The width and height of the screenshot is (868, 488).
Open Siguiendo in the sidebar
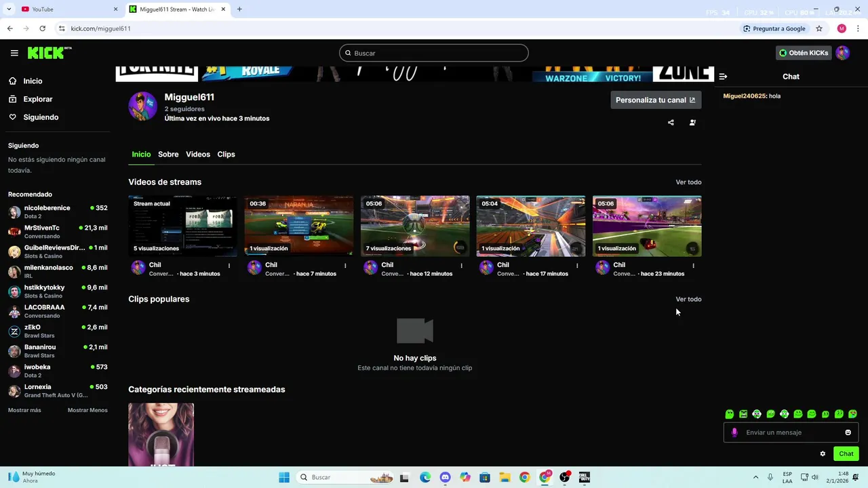click(x=41, y=117)
